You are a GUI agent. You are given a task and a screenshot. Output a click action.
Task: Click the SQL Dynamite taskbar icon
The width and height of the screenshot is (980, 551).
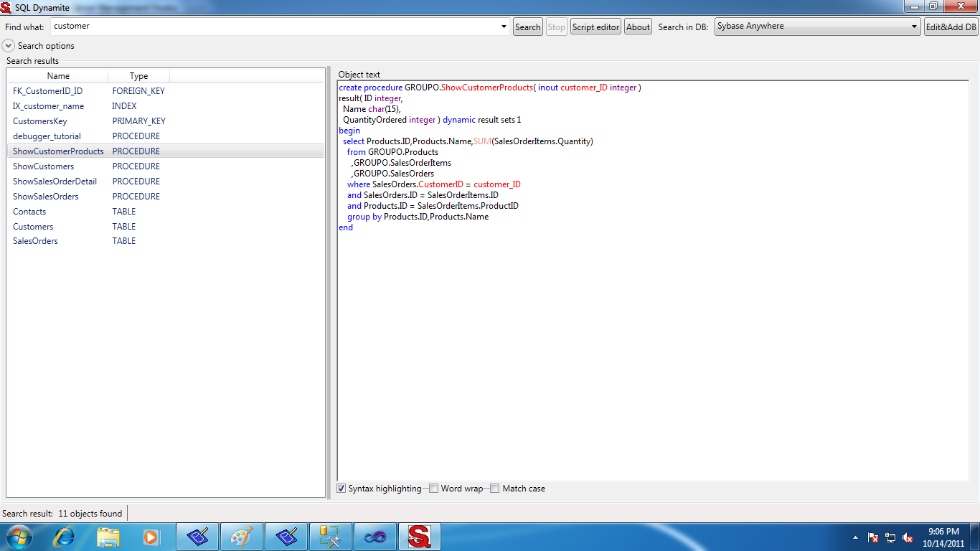(x=419, y=537)
